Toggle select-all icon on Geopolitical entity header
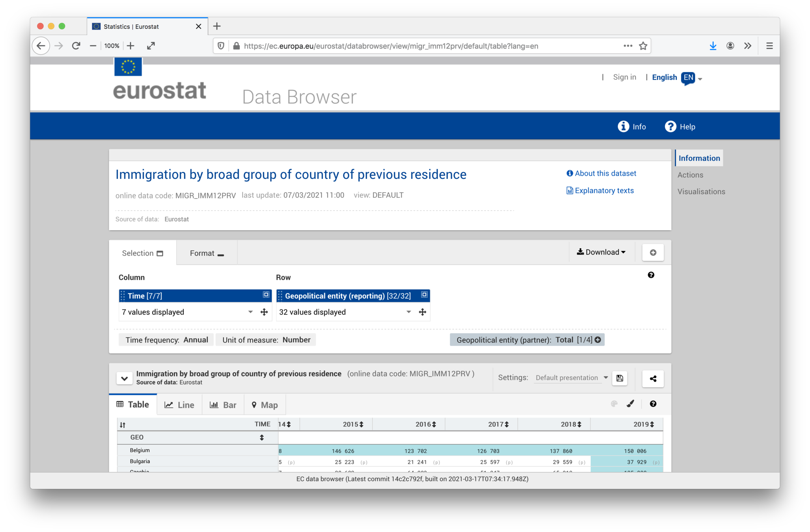810x532 pixels. [424, 295]
